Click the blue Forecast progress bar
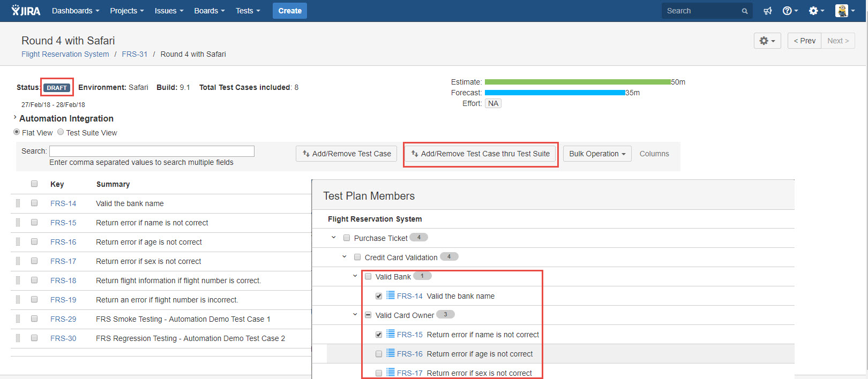Viewport: 868px width, 379px height. [x=555, y=93]
